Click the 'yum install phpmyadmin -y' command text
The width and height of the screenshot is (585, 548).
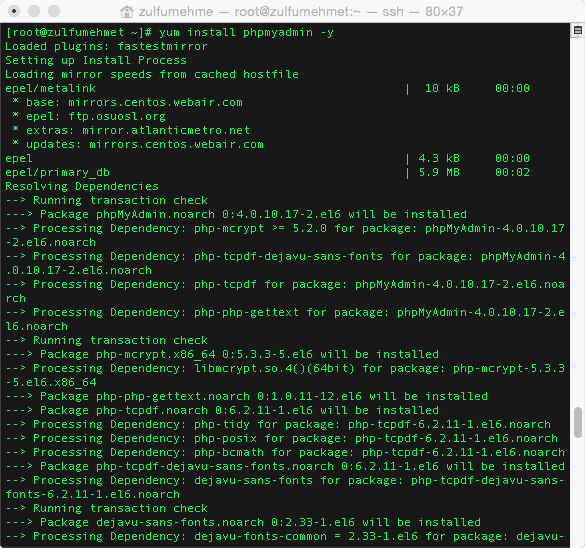click(246, 32)
